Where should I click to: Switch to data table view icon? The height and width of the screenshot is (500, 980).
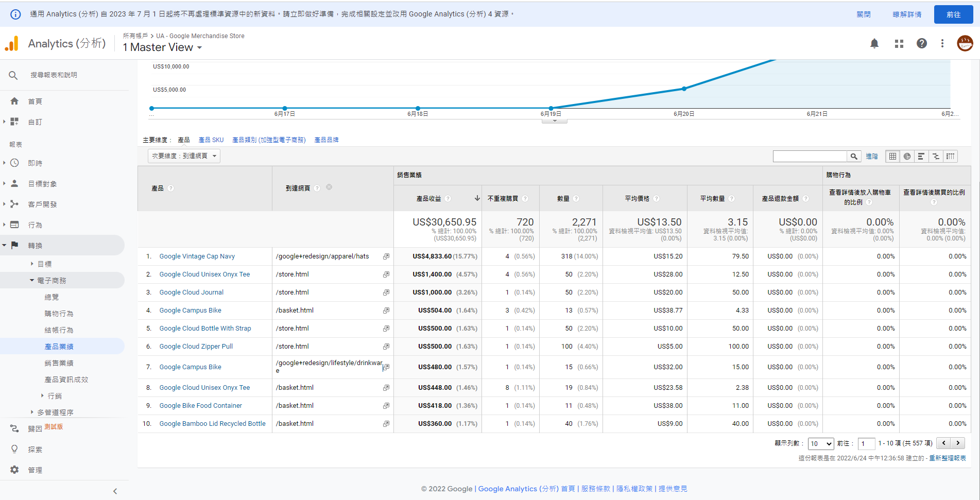(892, 156)
